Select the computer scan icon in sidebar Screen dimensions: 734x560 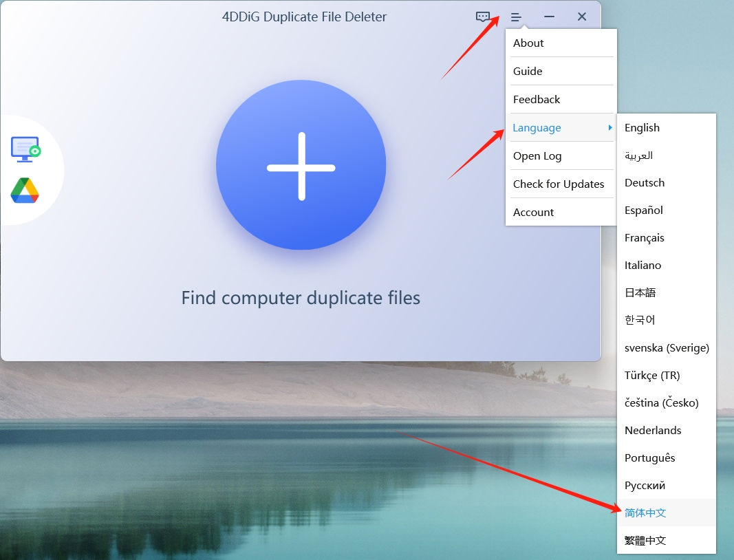(25, 149)
